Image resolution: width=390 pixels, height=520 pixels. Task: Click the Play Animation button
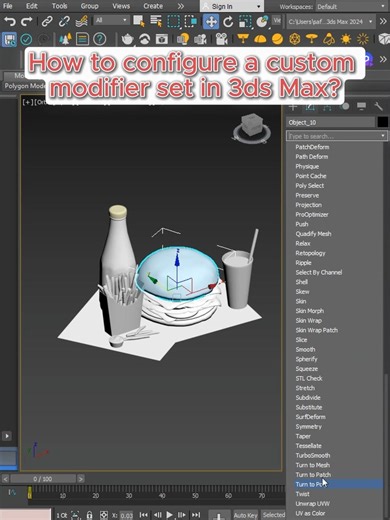pyautogui.click(x=170, y=515)
